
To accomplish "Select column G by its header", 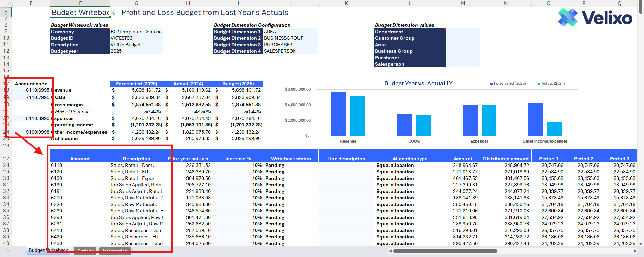I will coord(136,3).
